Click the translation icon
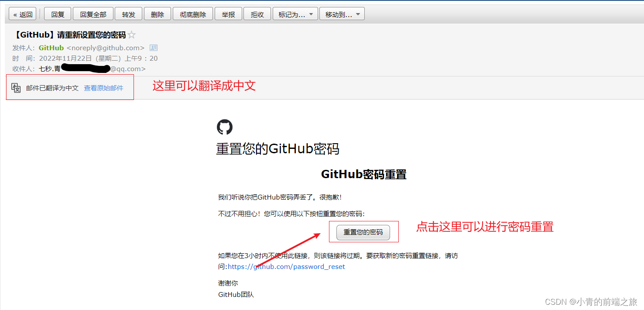Screen dimensions: 644x310 pos(16,88)
